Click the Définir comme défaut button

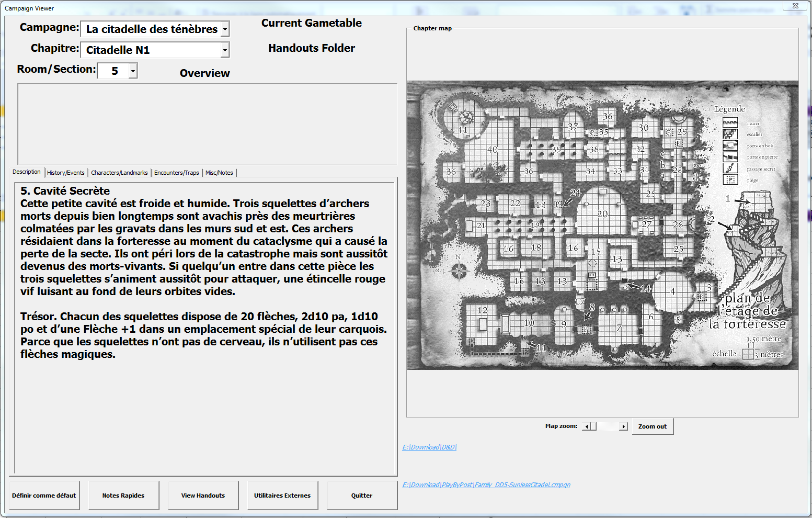[44, 496]
